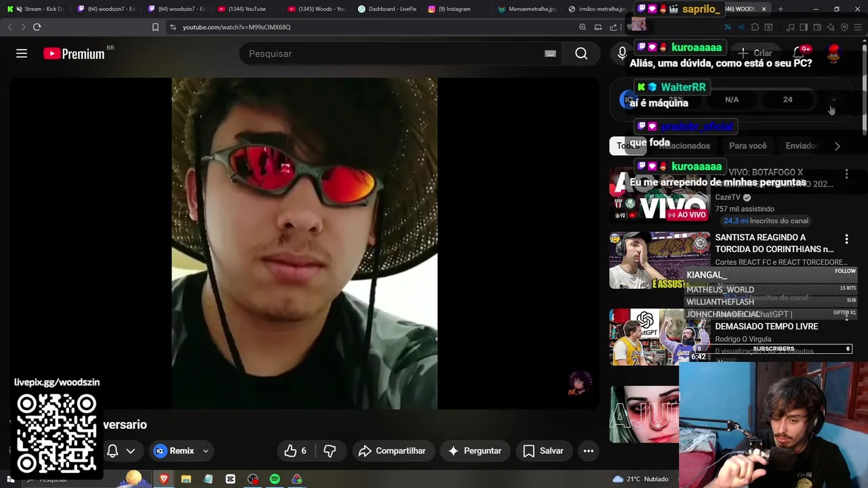Screen dimensions: 868x488
Task: Open YouTube notifications bell
Action: click(x=799, y=53)
